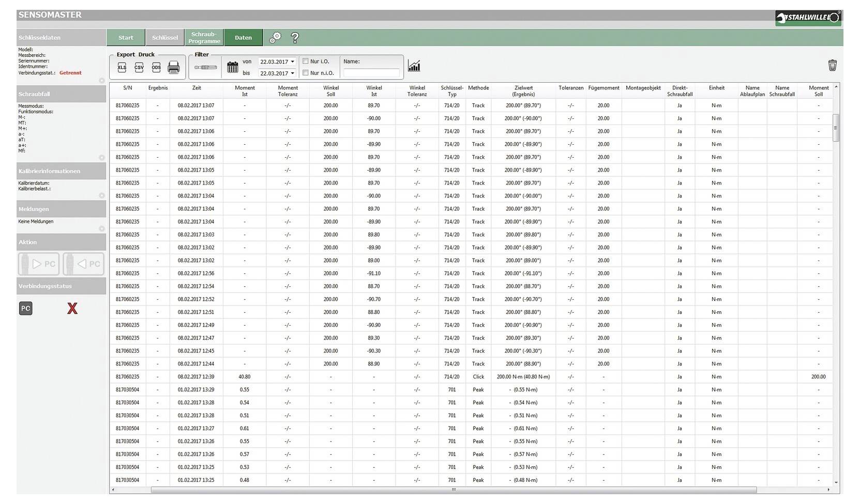Click the Schlüsseldaten panel header
Image resolution: width=860 pixels, height=504 pixels.
61,37
